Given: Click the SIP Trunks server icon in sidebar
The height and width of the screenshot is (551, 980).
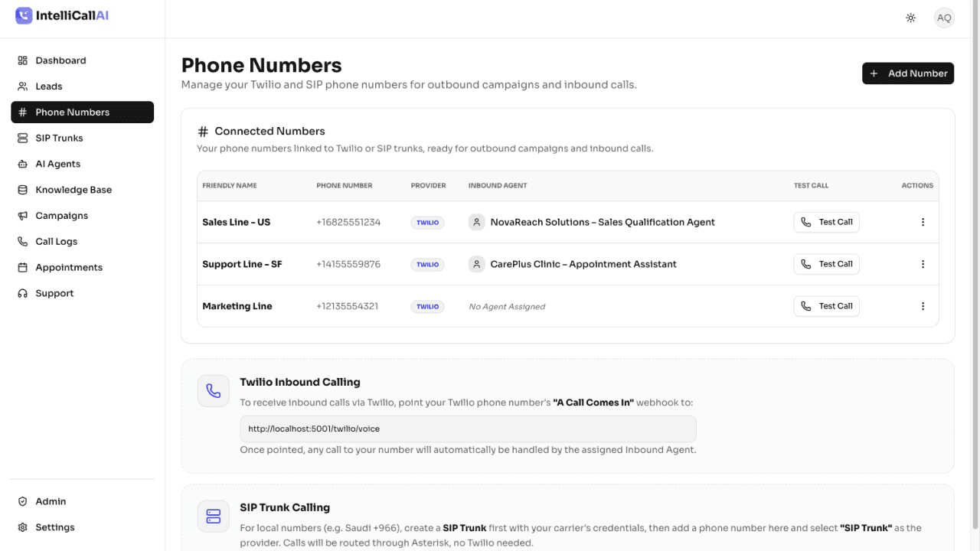Looking at the screenshot, I should pos(23,139).
